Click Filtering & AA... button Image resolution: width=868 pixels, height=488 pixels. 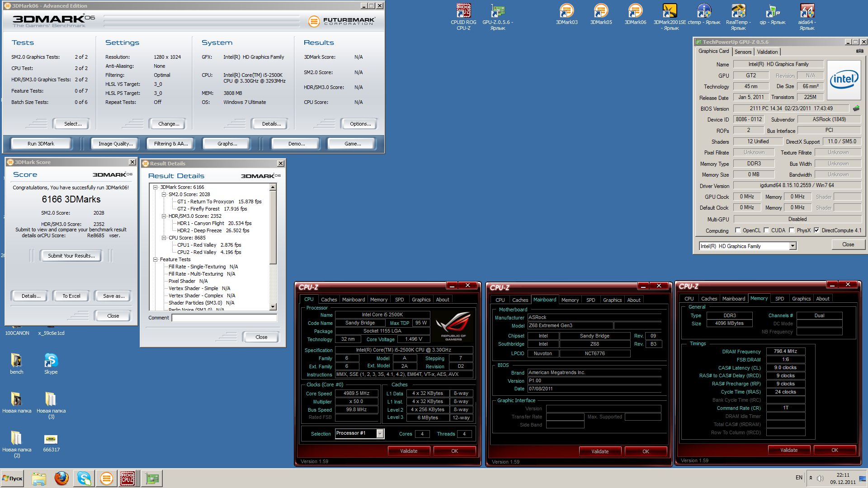tap(171, 144)
